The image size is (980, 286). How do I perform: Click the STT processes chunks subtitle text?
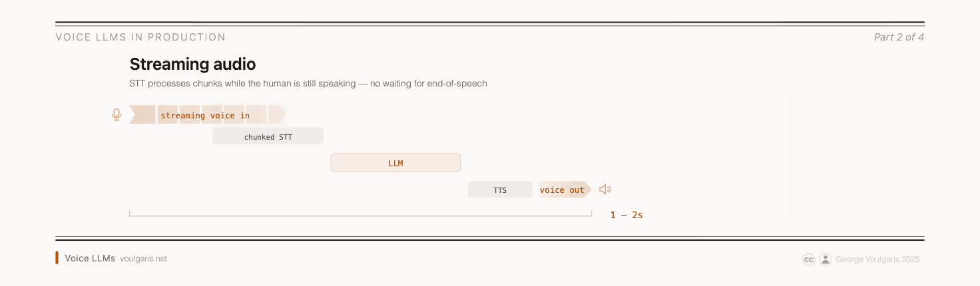pos(308,84)
